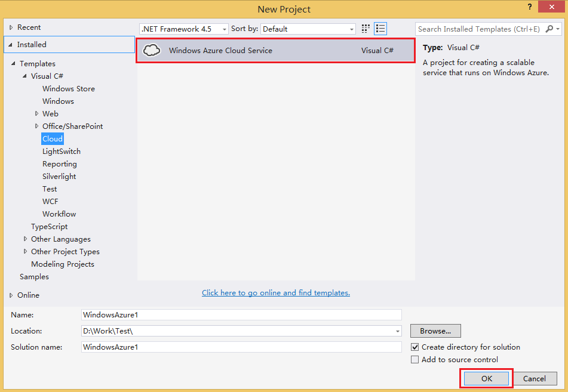Select the LightSwitch category
The width and height of the screenshot is (568, 392).
[x=61, y=152]
